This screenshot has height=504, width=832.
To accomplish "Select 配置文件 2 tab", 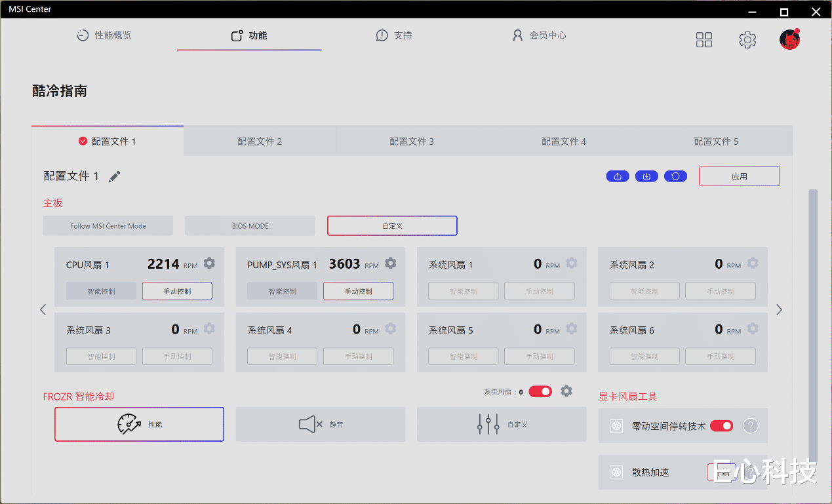I will click(x=260, y=141).
